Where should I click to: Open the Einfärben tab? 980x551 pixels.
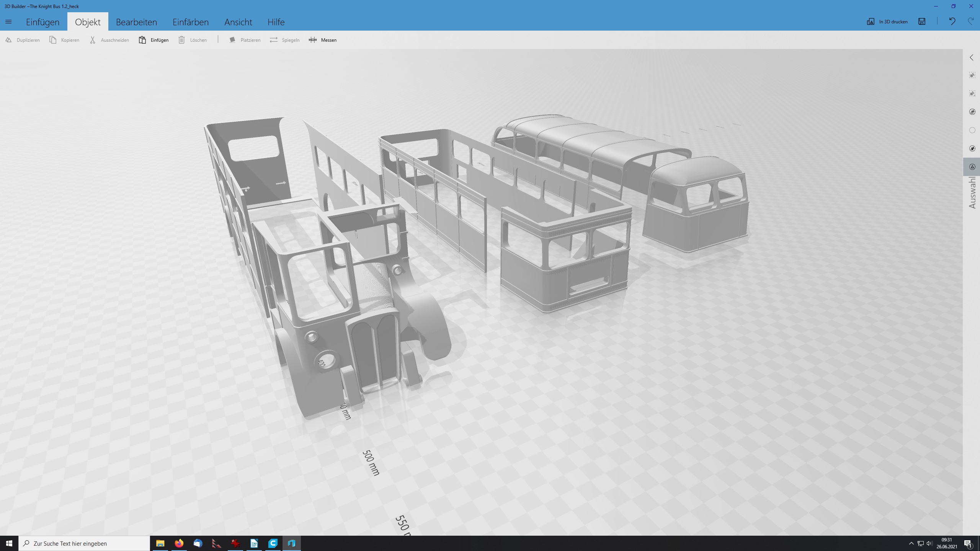point(190,22)
